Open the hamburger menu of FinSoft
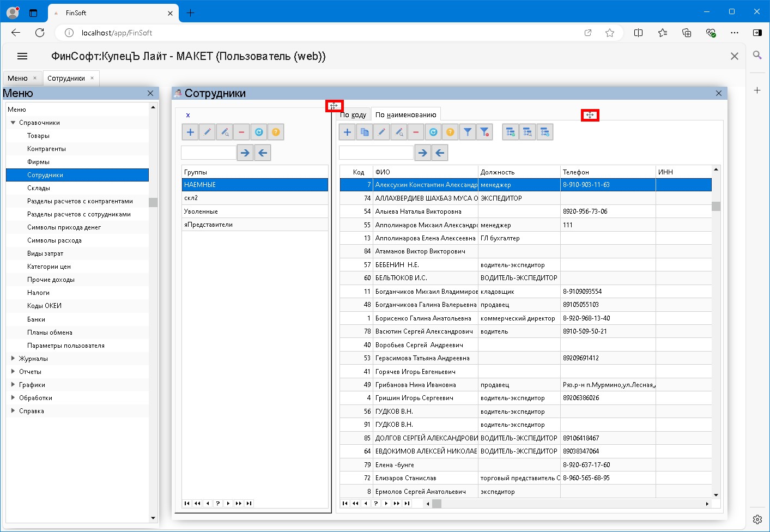The image size is (770, 532). pos(22,56)
